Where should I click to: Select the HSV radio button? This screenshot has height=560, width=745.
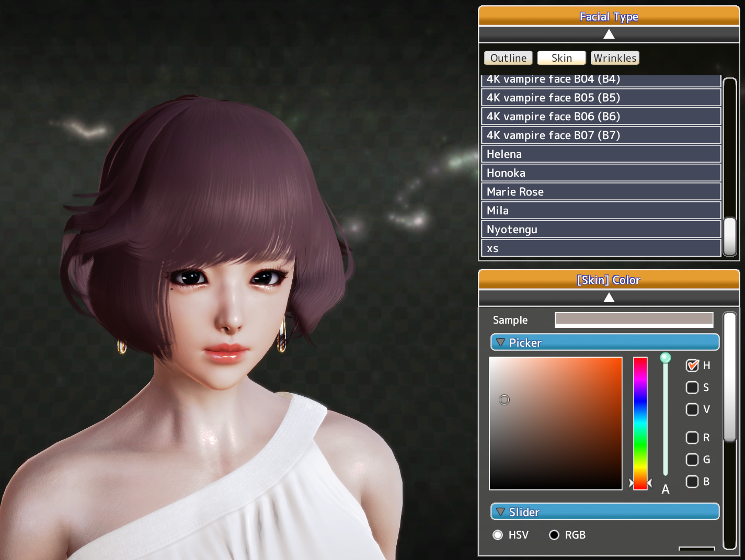pos(498,535)
